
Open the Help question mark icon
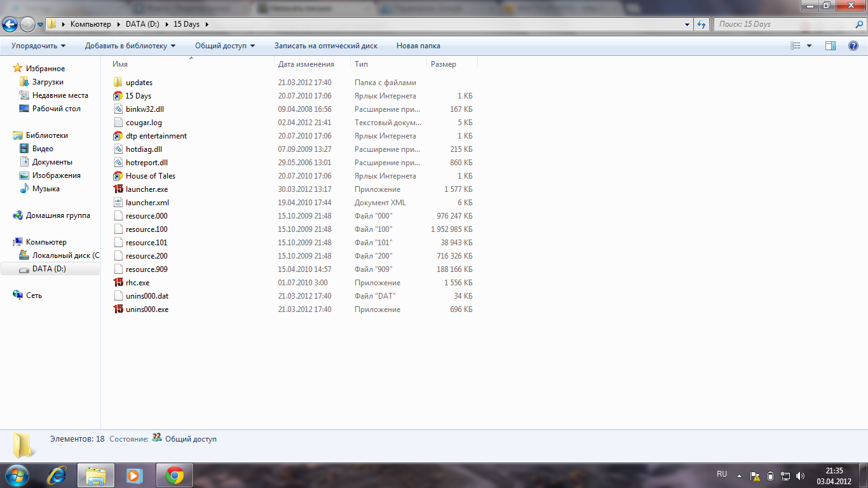853,46
